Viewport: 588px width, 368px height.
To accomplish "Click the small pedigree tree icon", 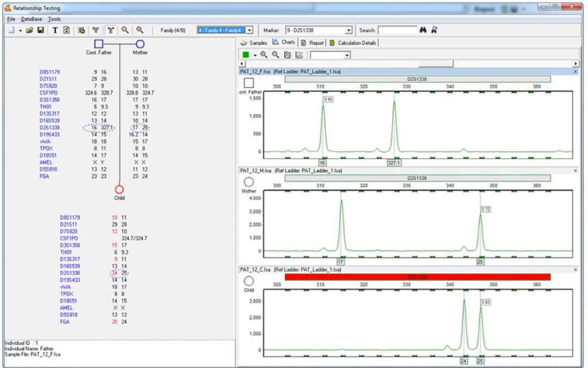I will point(96,30).
